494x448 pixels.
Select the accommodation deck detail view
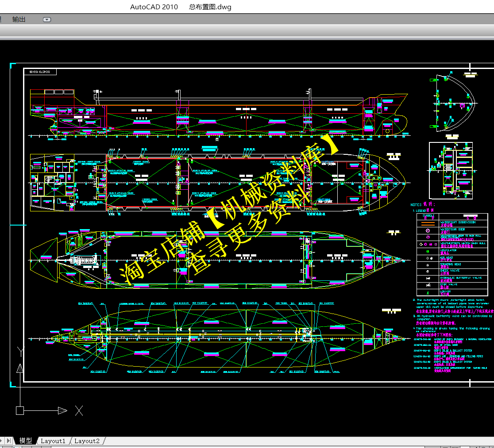click(x=451, y=170)
